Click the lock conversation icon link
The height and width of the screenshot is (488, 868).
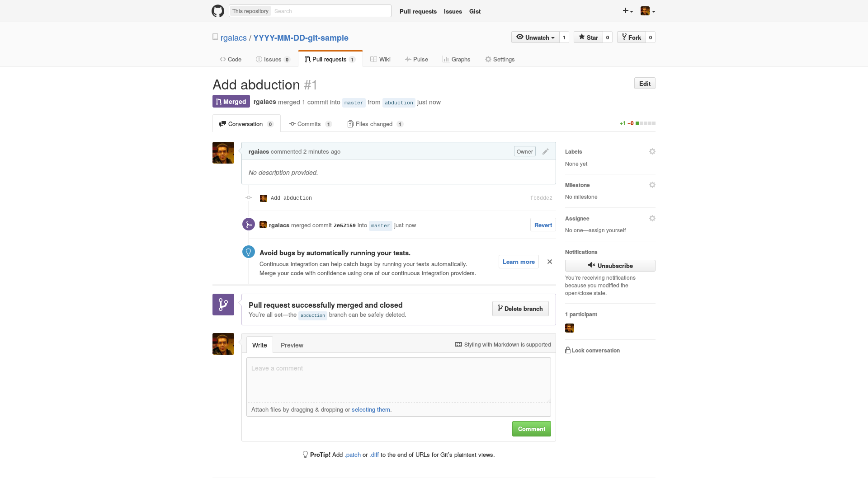(592, 350)
